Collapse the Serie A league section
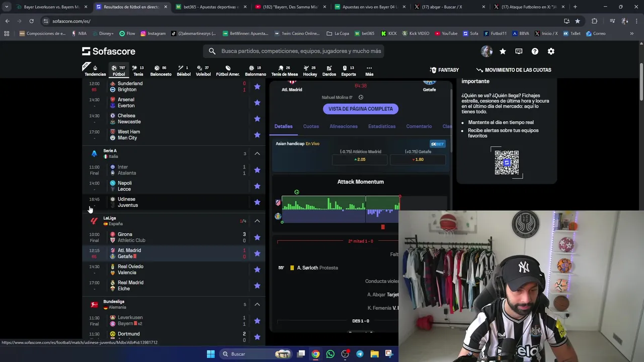Viewport: 644px width, 362px height. (x=257, y=153)
